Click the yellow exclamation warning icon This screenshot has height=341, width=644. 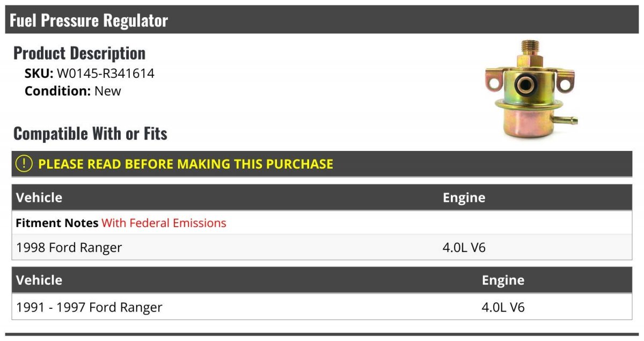24,163
